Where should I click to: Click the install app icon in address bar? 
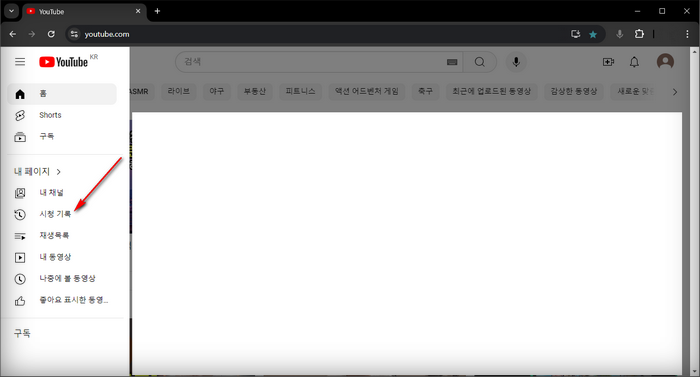tap(575, 34)
